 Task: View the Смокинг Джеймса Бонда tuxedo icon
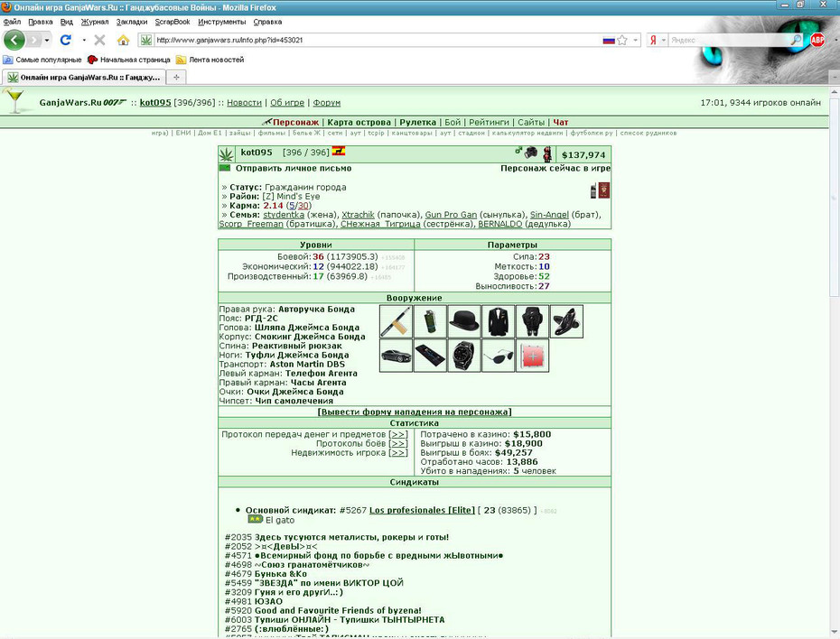[499, 321]
